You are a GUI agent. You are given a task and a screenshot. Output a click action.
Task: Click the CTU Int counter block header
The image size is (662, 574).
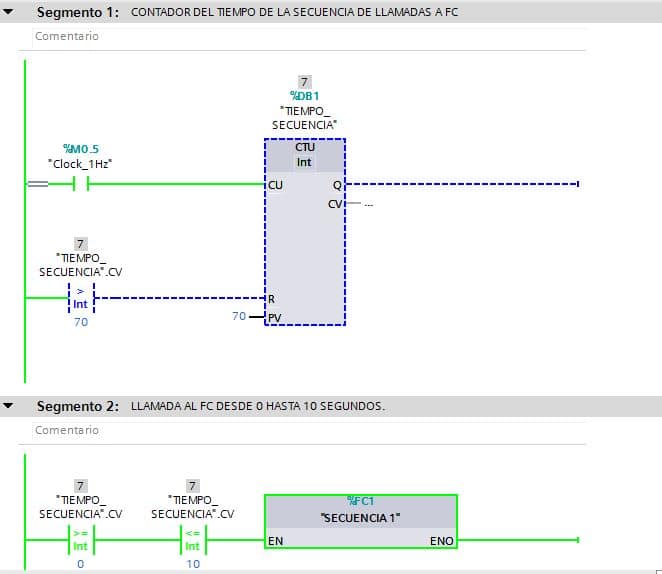click(x=304, y=154)
